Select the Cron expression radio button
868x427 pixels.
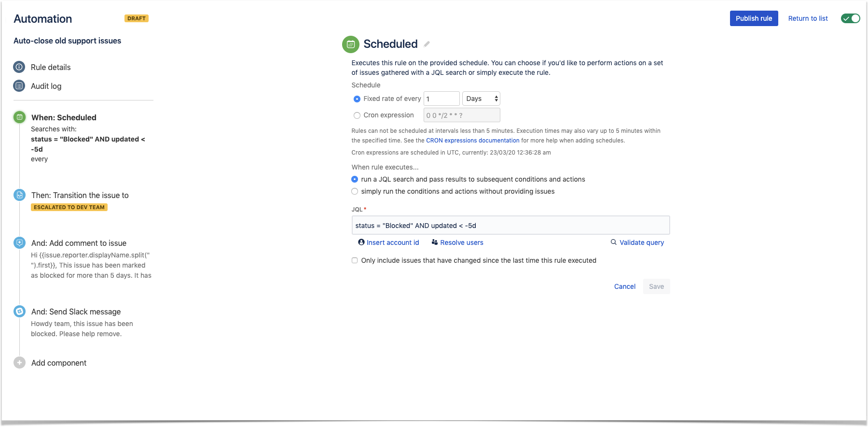pos(357,115)
